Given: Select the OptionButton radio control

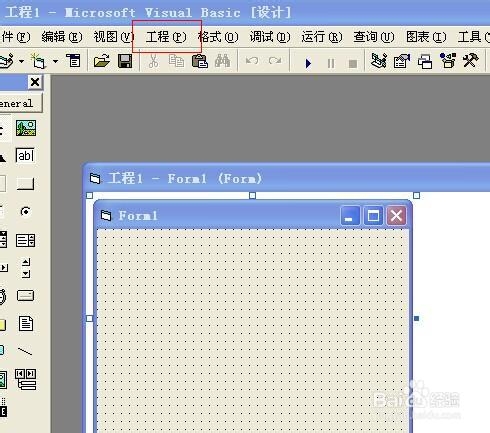Looking at the screenshot, I should 25,211.
